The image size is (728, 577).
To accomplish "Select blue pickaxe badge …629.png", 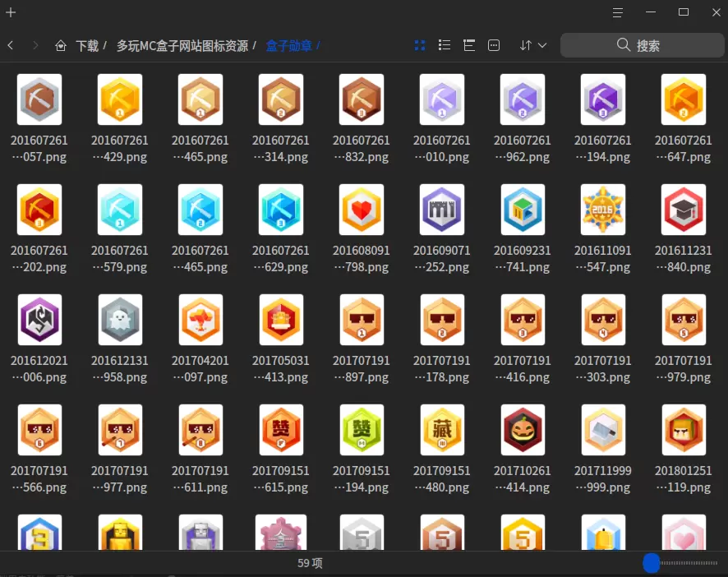I will point(281,210).
